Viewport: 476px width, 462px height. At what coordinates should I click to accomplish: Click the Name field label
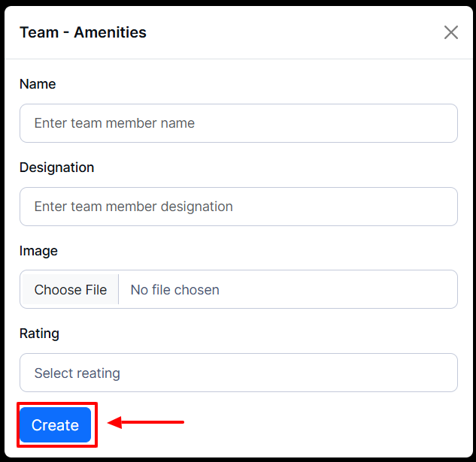[38, 84]
